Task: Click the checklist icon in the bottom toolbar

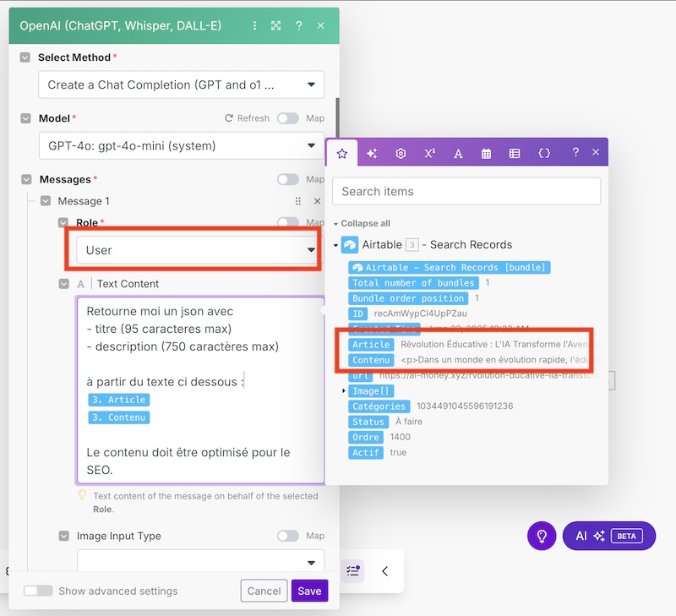Action: point(352,571)
